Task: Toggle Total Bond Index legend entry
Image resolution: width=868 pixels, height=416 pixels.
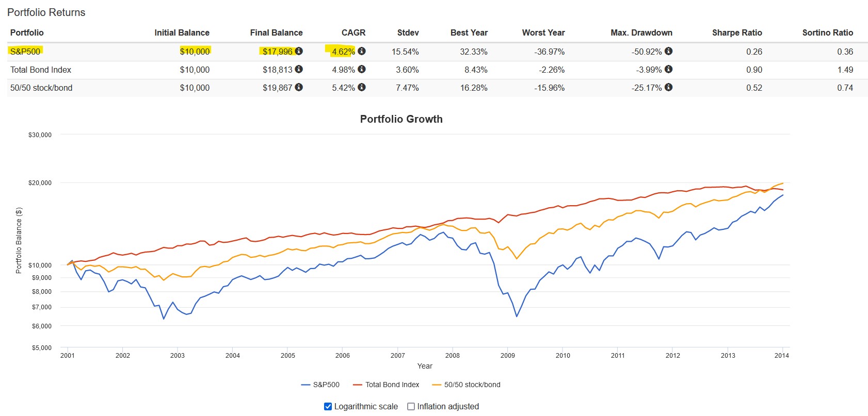Action: (386, 385)
